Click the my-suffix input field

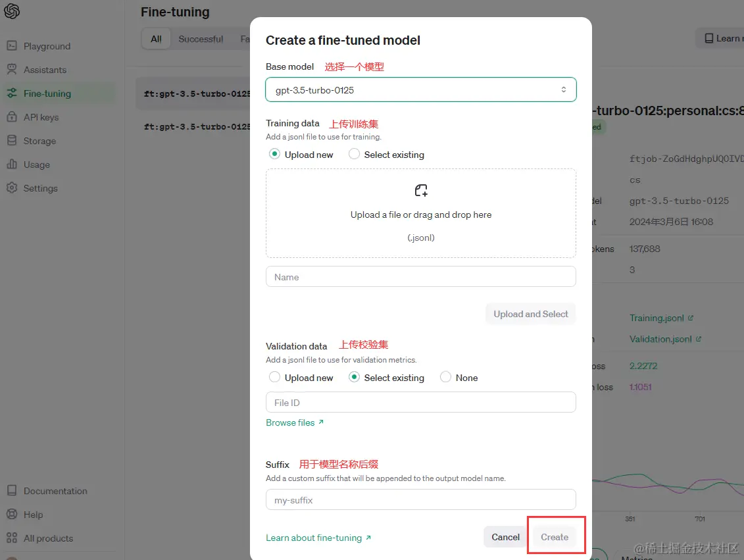[x=420, y=499]
